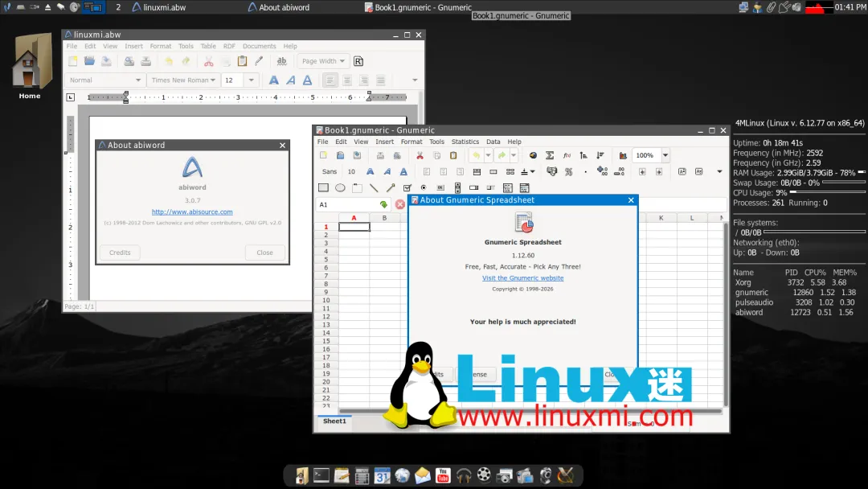This screenshot has width=868, height=489.
Task: Click the abisource.com link in About abiword
Action: click(x=192, y=212)
